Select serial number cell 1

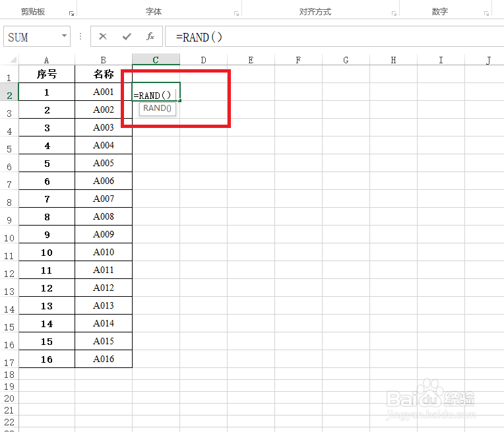click(x=47, y=92)
